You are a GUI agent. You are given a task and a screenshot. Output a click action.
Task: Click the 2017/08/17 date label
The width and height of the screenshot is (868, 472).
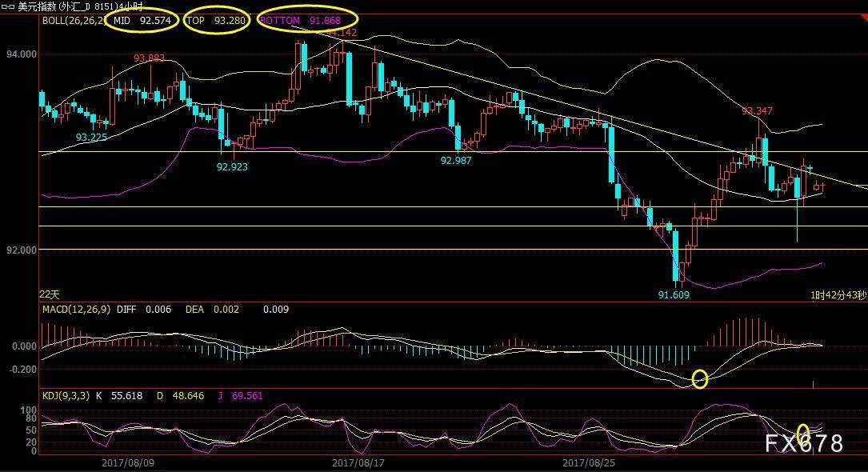point(358,462)
